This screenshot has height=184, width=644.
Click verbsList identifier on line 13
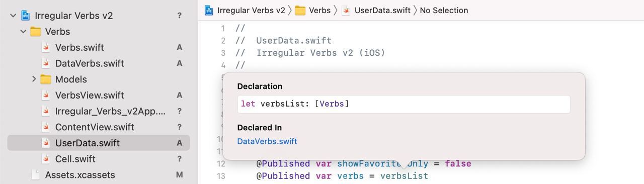[404, 176]
